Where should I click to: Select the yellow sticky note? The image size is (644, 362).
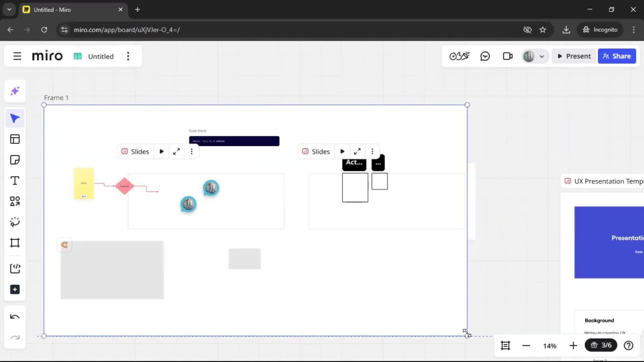84,184
